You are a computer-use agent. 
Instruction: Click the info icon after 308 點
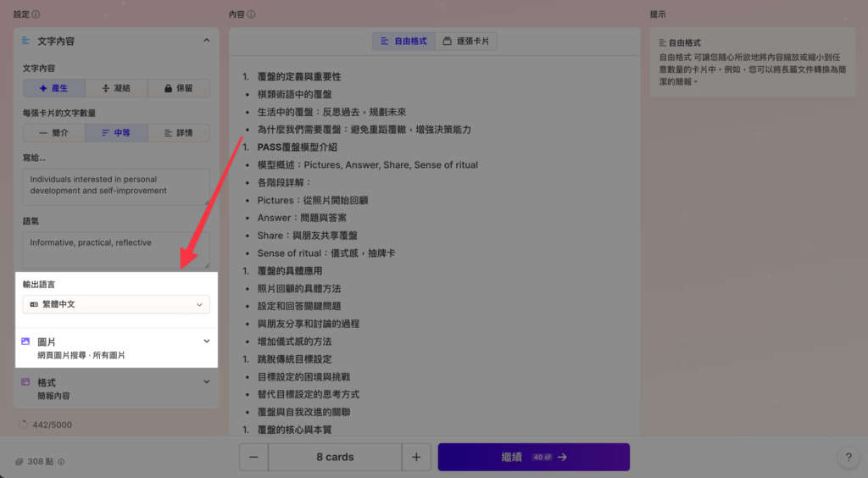coord(61,461)
